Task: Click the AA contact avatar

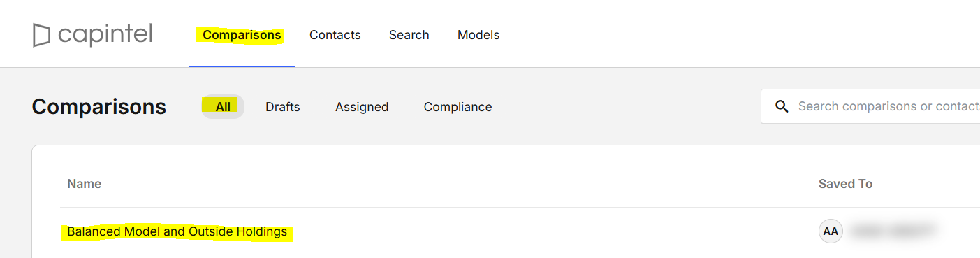Action: [831, 231]
